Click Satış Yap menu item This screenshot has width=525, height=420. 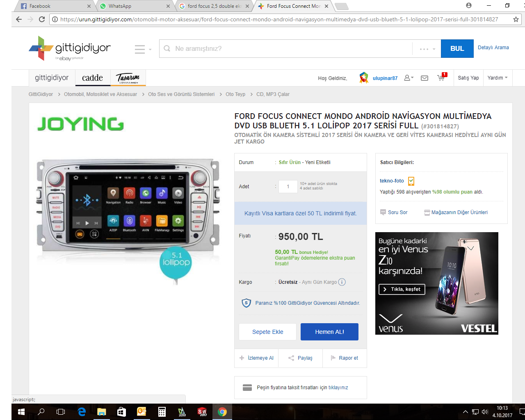click(468, 78)
